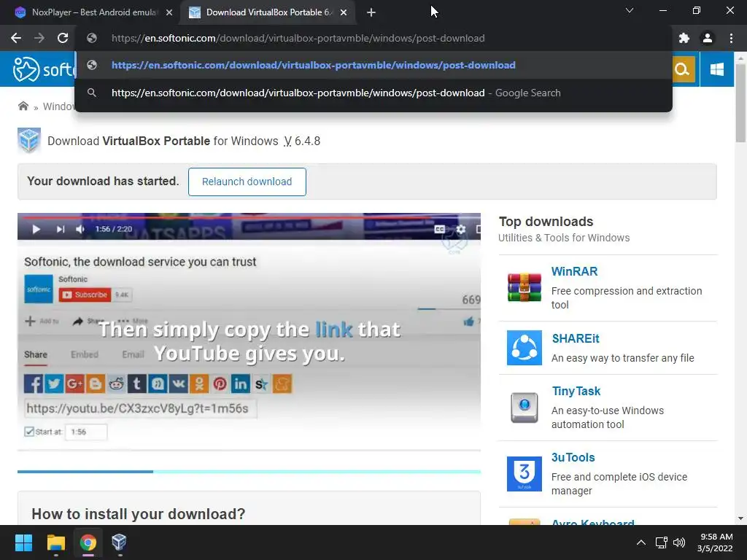This screenshot has height=560, width=747.
Task: Click the Relaunch download button
Action: pos(247,182)
